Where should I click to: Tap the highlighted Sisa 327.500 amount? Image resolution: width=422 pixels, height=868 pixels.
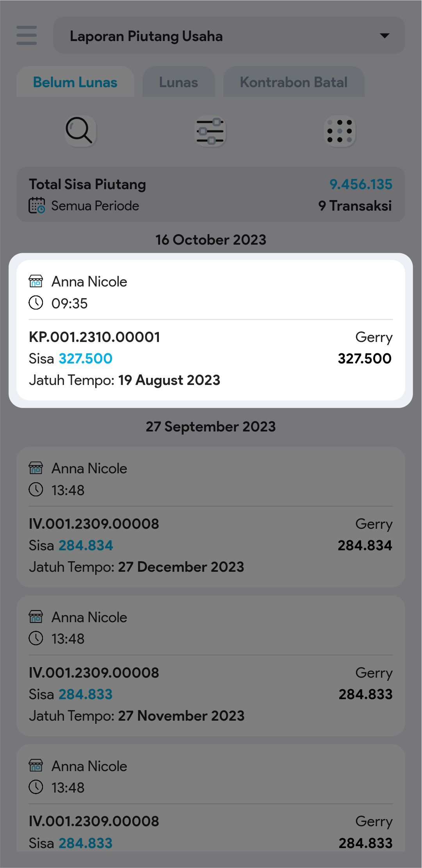(85, 358)
